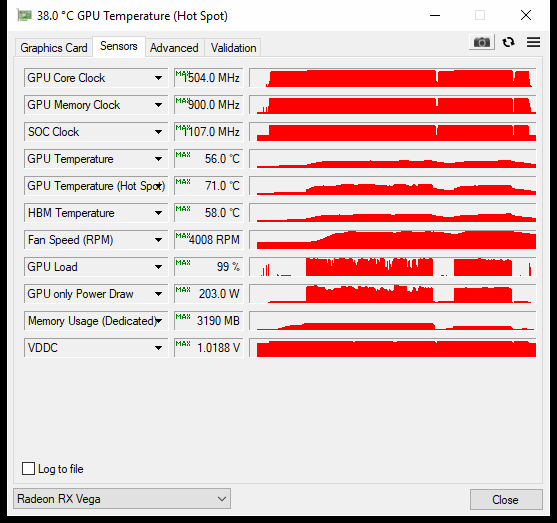Open the Advanced tab

[174, 48]
